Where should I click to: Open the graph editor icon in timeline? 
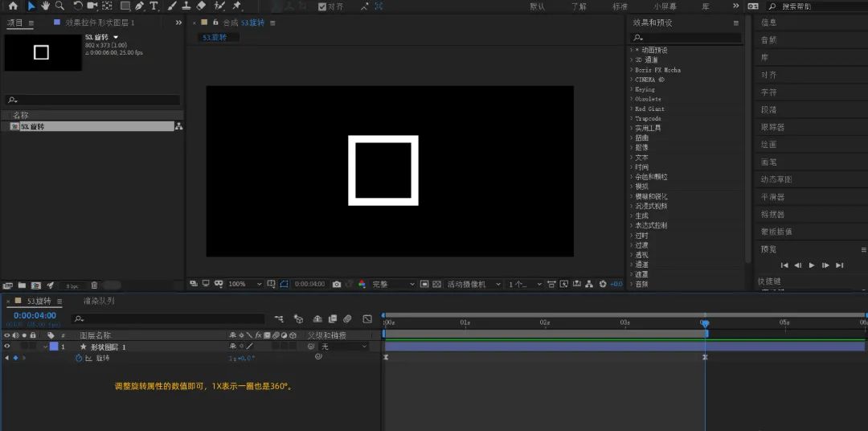tap(367, 318)
